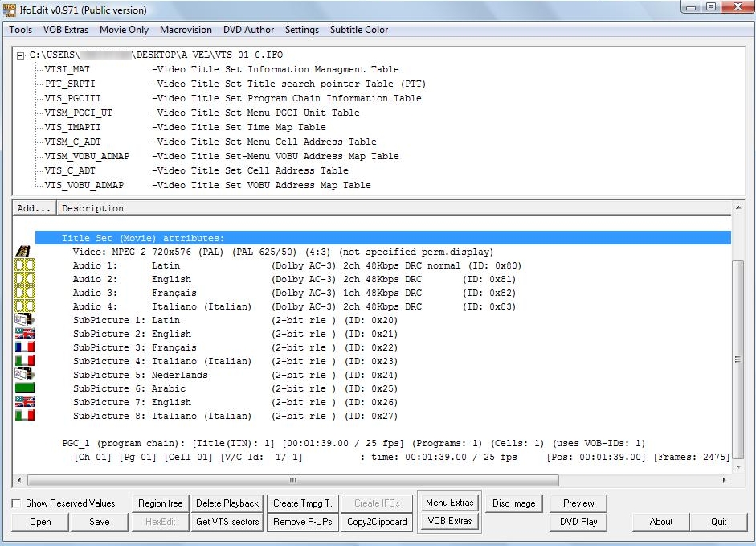Select the 'PGC_1 (program chain)' row

tap(353, 443)
